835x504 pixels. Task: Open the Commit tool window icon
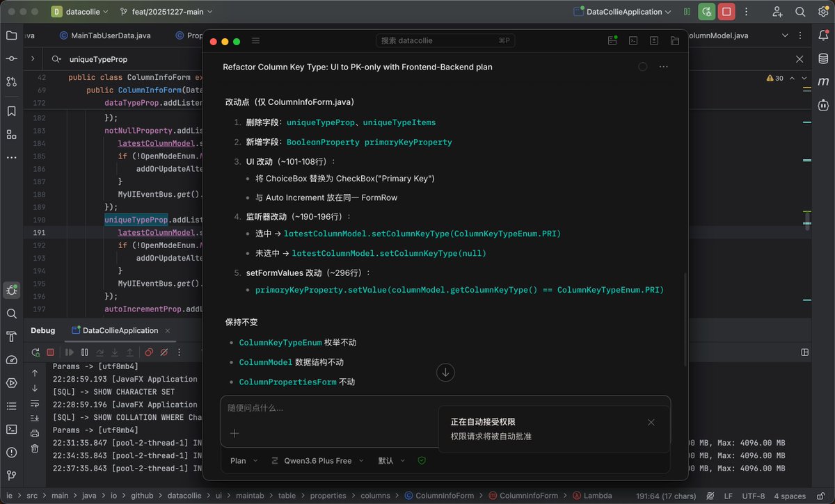(11, 59)
